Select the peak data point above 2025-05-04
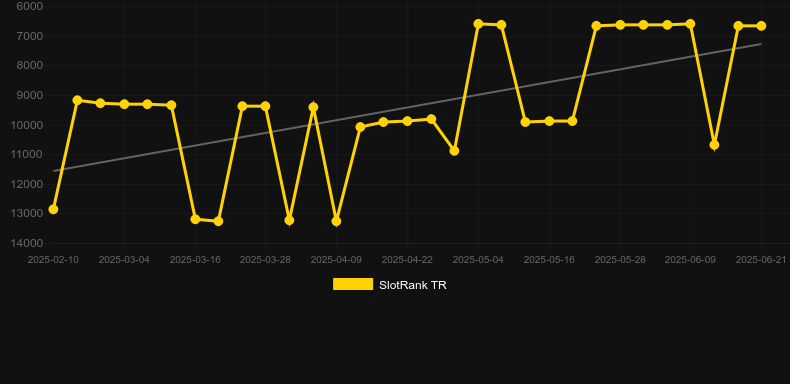The image size is (790, 384). click(x=478, y=24)
